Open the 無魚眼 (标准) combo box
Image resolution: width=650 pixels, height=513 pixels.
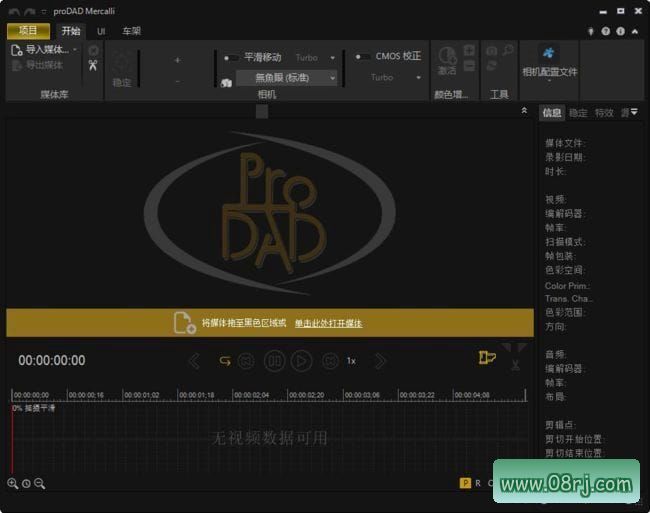[286, 77]
